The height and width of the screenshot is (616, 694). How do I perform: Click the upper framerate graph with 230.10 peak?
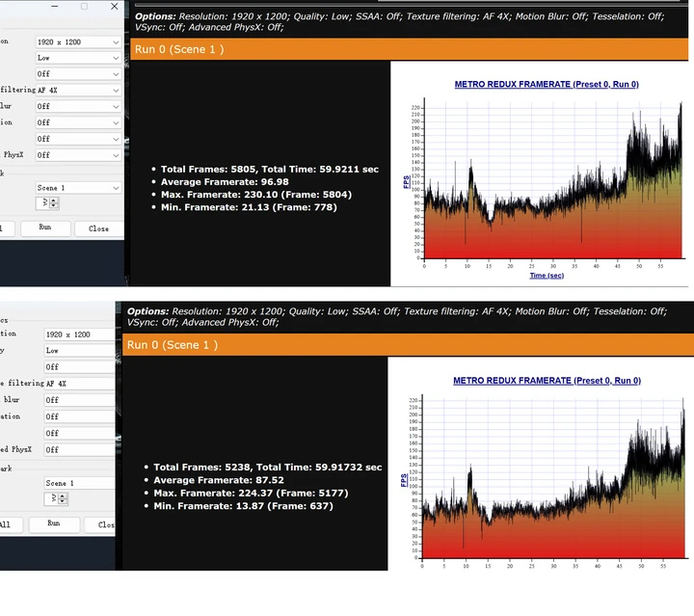click(553, 179)
